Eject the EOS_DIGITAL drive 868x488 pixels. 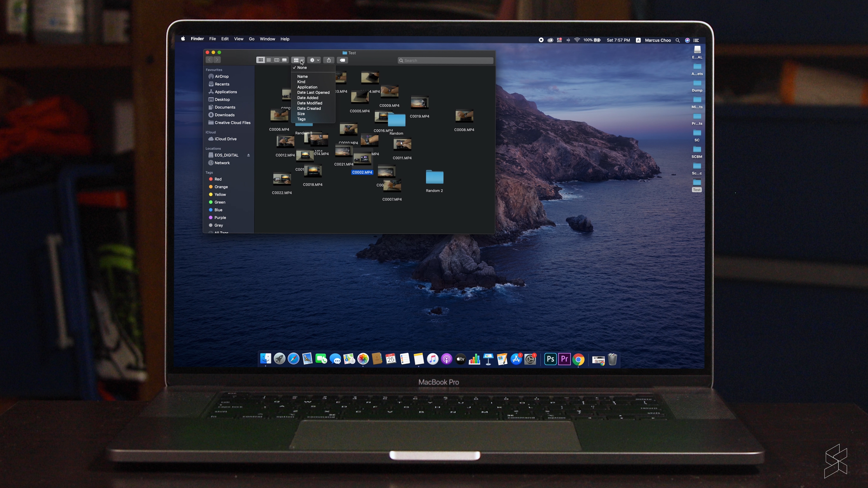point(248,155)
